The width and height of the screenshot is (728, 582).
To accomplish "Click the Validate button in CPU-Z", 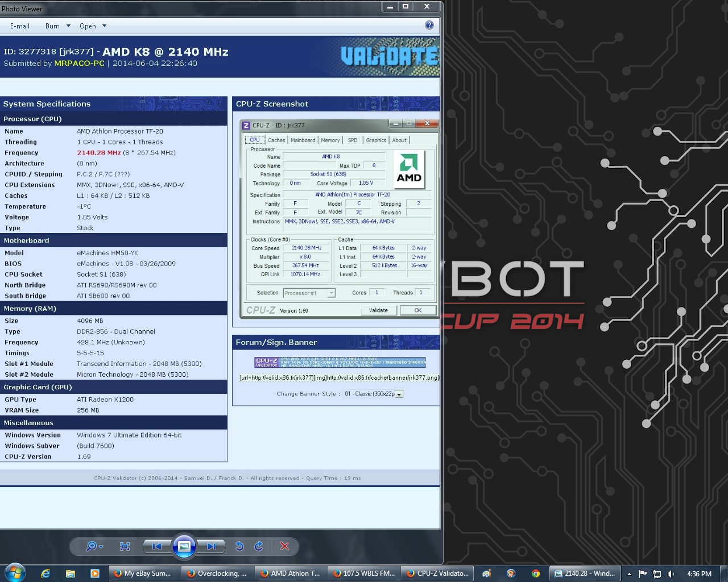I will tap(378, 310).
